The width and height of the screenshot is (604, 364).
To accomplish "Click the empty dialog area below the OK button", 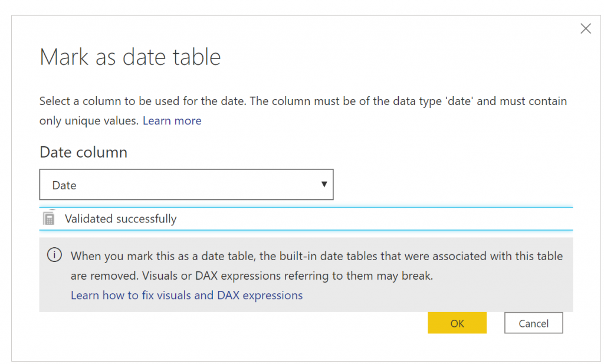I will (457, 347).
